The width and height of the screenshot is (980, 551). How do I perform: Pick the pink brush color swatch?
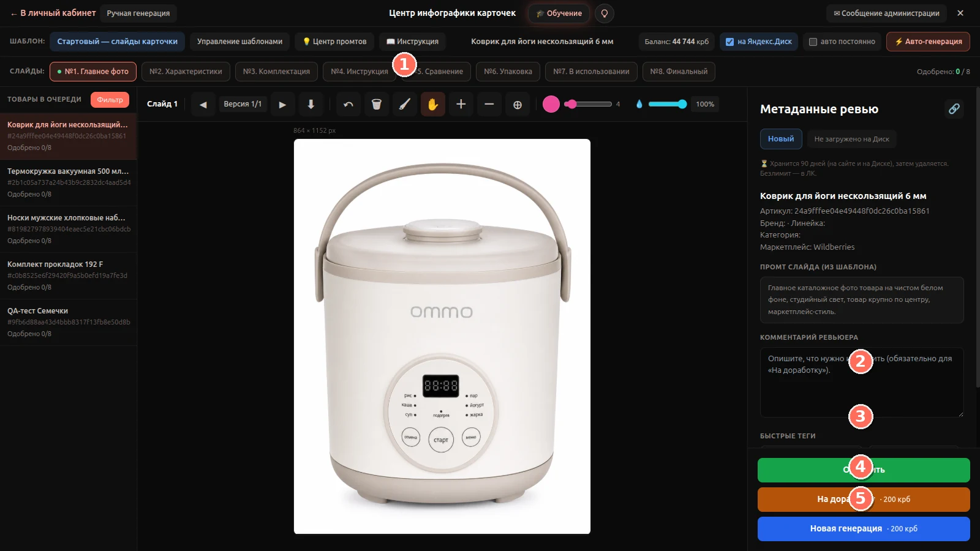click(551, 104)
